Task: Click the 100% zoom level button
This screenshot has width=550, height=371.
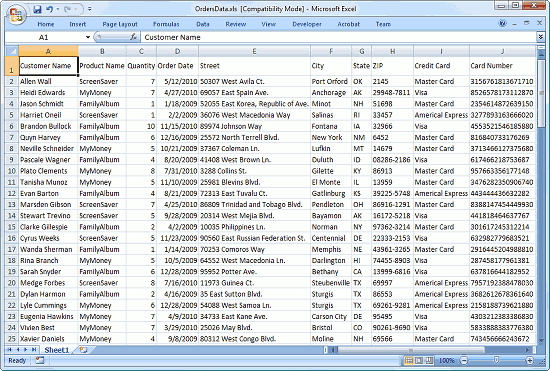Action: [446, 360]
